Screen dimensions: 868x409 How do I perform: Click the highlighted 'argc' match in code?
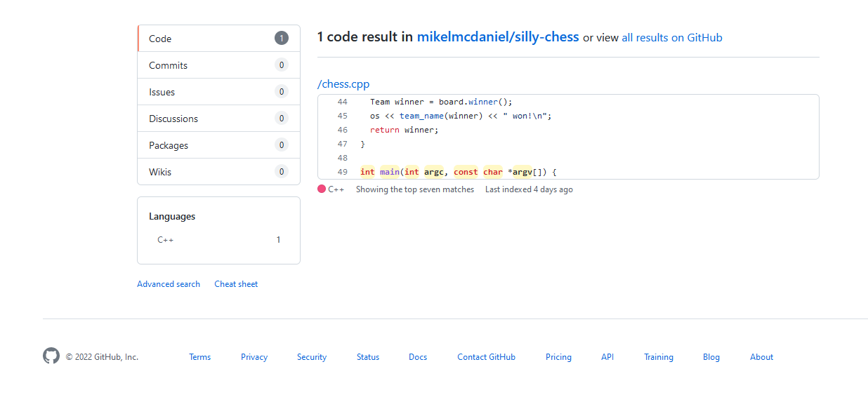point(434,172)
